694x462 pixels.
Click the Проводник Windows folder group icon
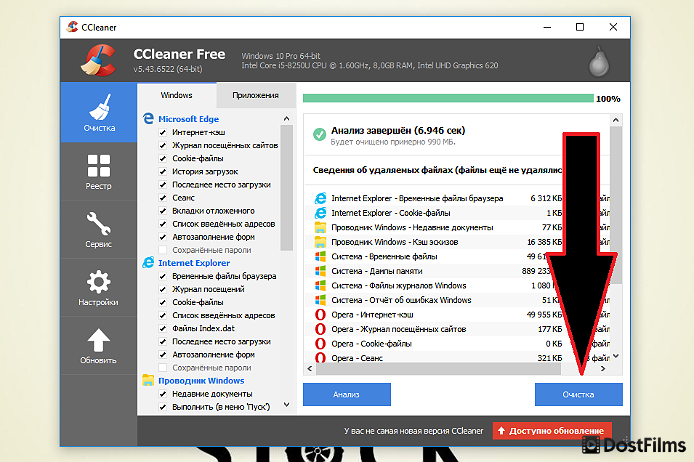(148, 380)
